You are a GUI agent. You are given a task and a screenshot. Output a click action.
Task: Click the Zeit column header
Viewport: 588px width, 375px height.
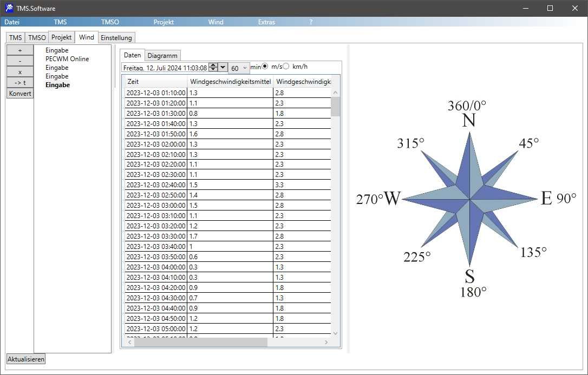point(156,82)
